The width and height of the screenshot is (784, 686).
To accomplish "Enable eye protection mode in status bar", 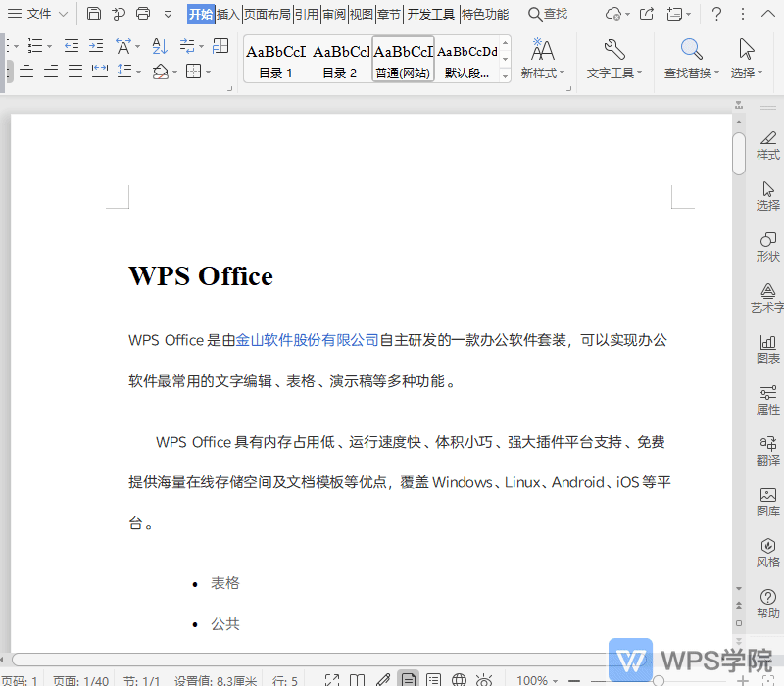I will [483, 678].
